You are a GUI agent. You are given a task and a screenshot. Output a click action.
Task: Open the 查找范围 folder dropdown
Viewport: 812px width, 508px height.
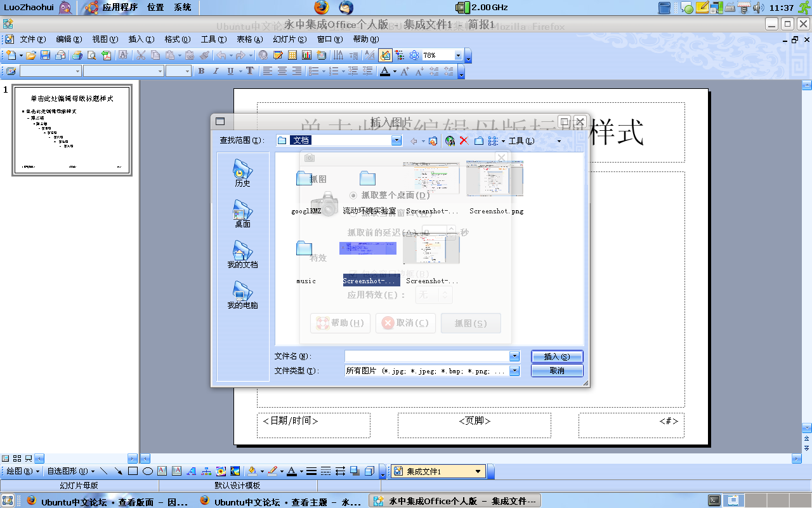396,140
